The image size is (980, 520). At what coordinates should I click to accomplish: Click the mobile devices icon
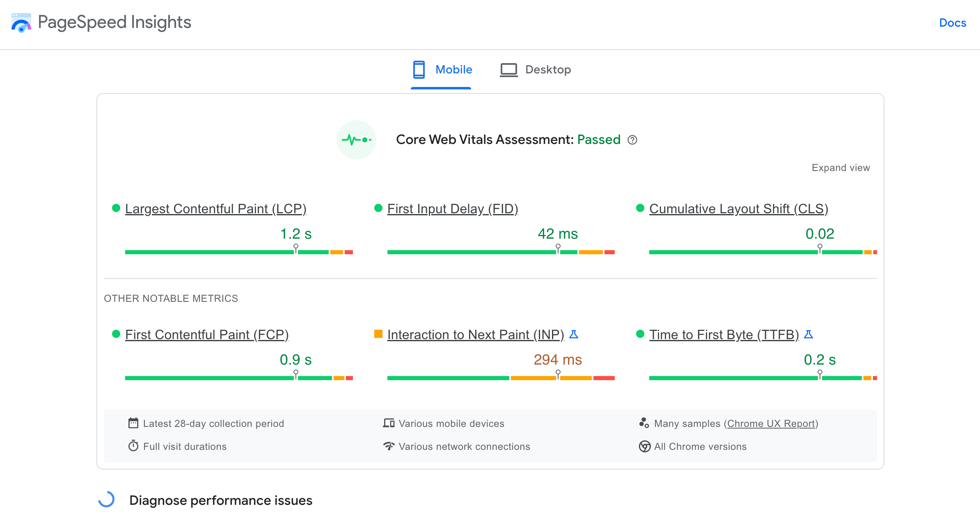click(x=389, y=423)
